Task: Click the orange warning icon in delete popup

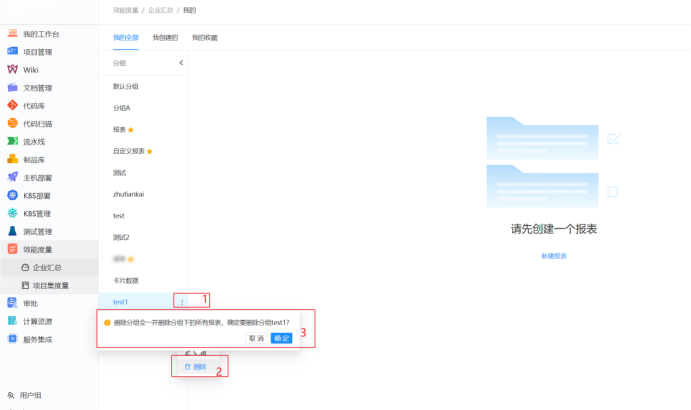Action: 107,323
